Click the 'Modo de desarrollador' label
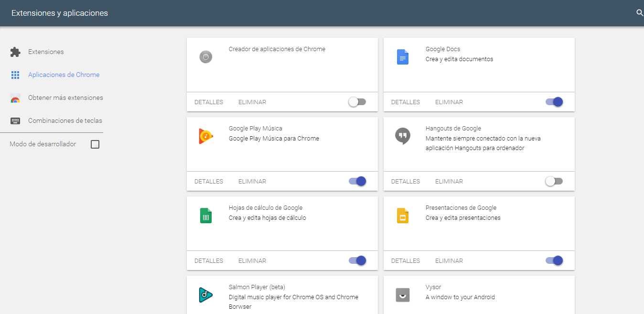644x314 pixels. click(x=43, y=144)
